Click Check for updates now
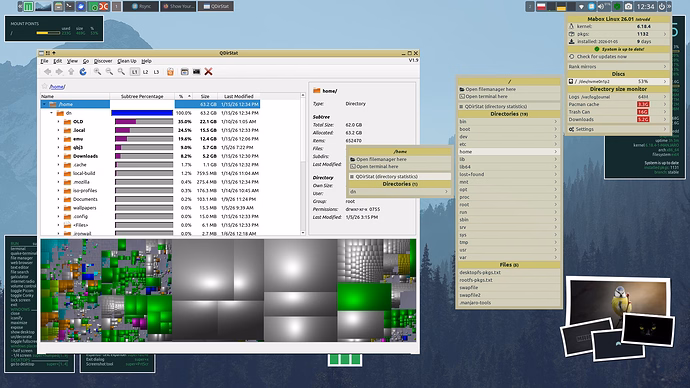Viewport: 690px width, 388px height. tap(617, 56)
